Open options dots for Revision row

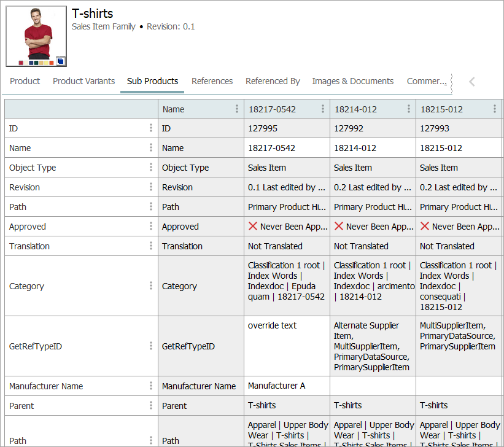click(x=151, y=187)
